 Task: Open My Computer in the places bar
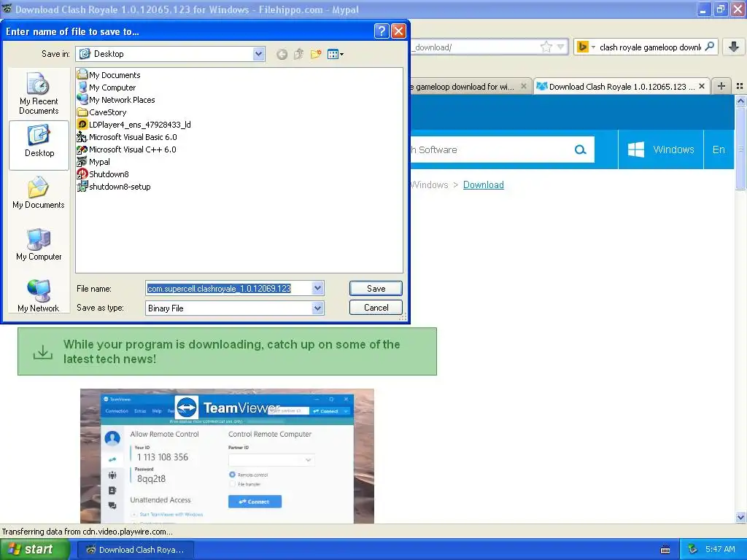click(x=39, y=245)
